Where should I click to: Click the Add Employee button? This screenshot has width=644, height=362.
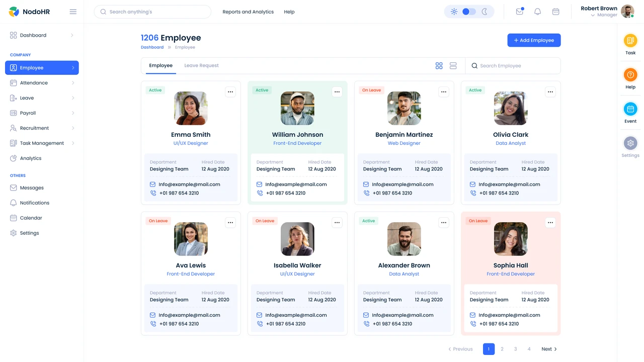click(534, 40)
